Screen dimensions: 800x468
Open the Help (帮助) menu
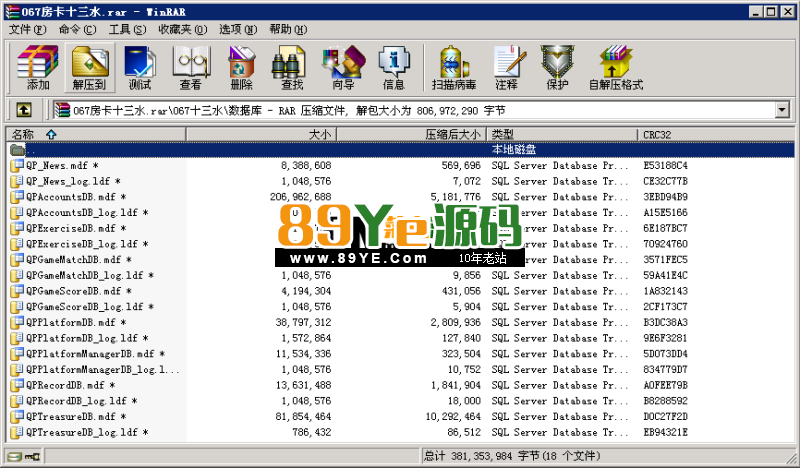point(288,29)
